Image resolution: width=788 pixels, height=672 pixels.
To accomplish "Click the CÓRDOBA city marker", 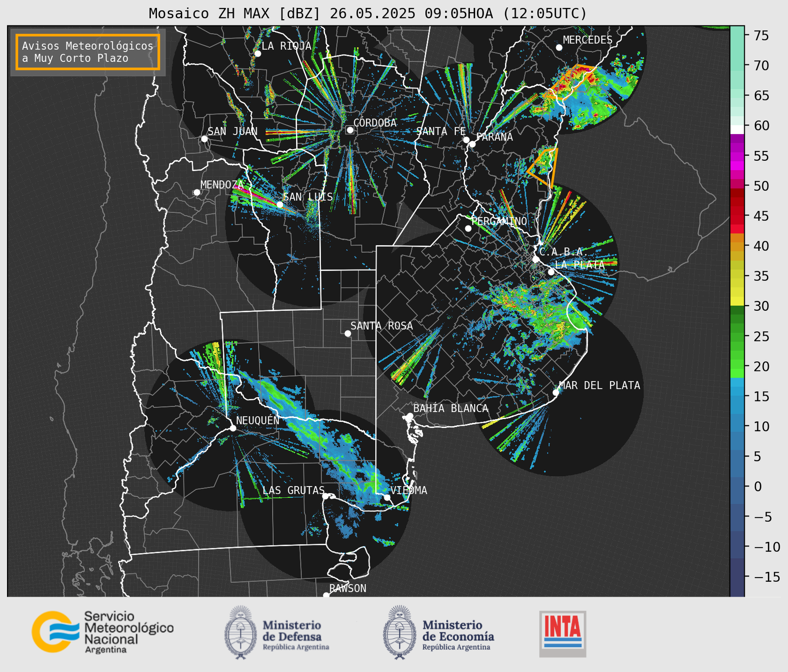I will (x=350, y=130).
